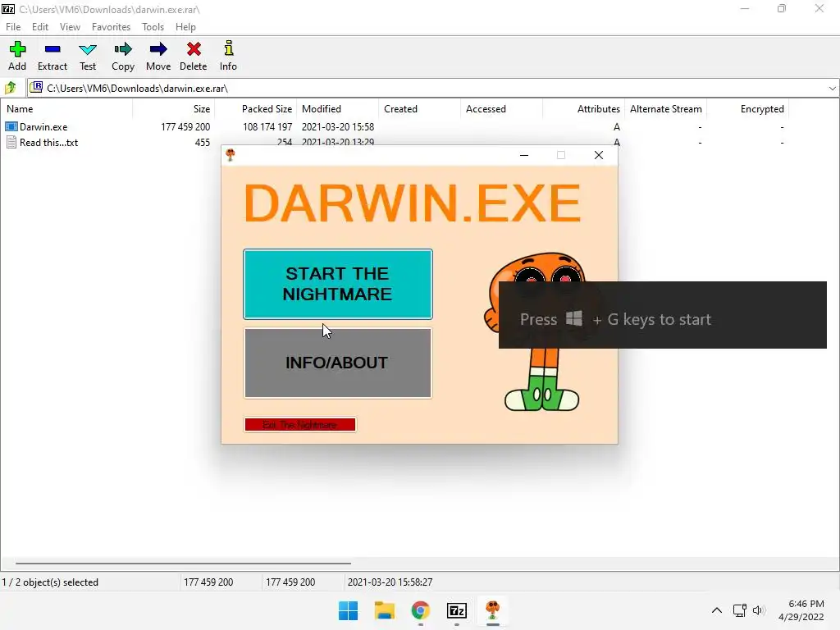Click the Darwin.exe size value 177 459 200
840x630 pixels.
(185, 127)
